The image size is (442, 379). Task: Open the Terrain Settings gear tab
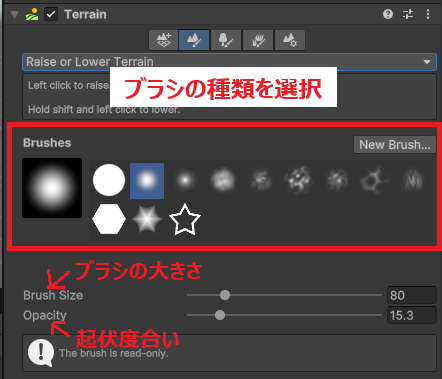click(290, 40)
